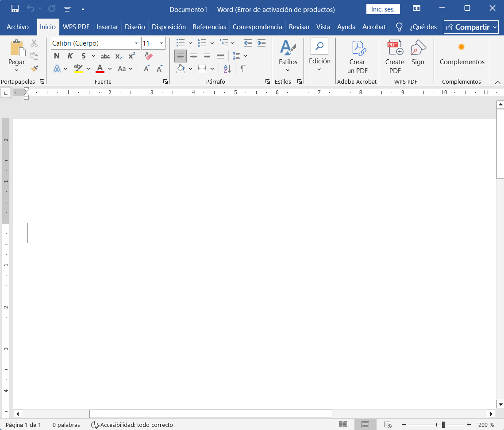Screen dimensions: 504x430
Task: Click the Inic. ses. sign-in button
Action: (x=383, y=9)
